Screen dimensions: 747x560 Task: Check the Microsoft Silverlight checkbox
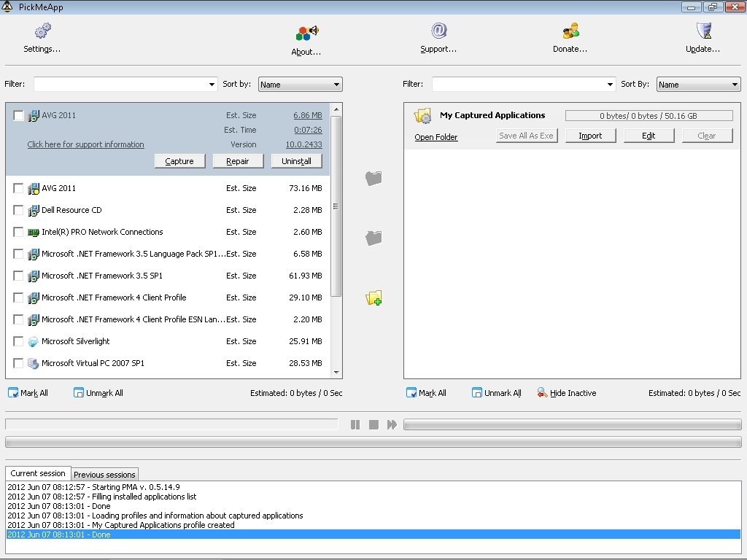18,341
